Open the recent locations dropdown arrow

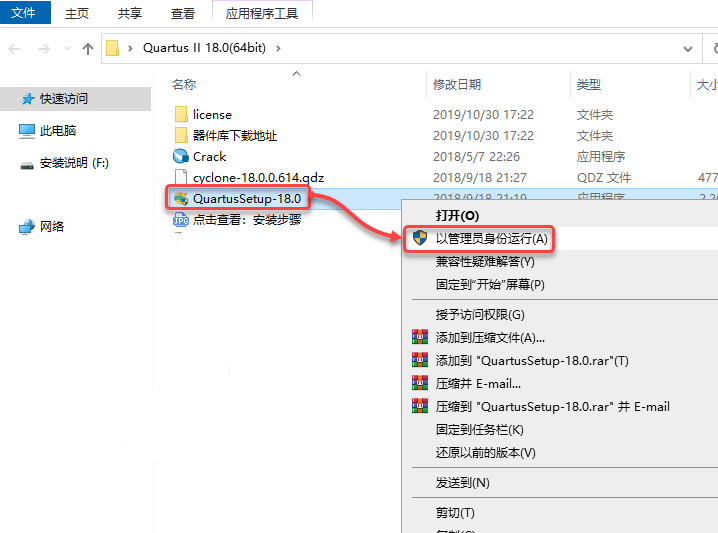pyautogui.click(x=67, y=48)
